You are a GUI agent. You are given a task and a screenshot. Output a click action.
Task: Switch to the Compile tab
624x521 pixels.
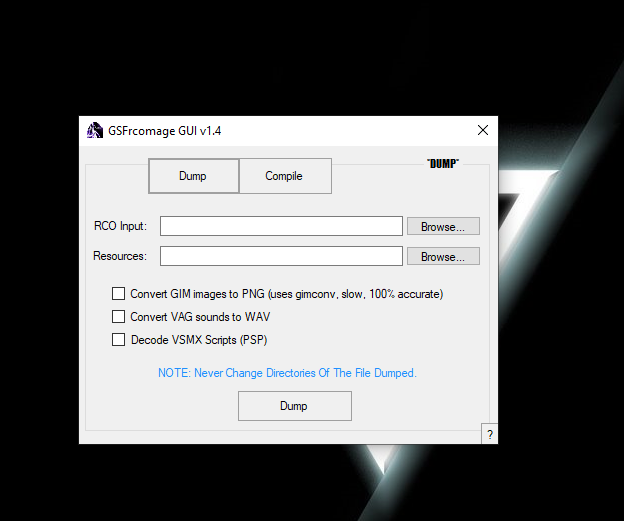(285, 176)
